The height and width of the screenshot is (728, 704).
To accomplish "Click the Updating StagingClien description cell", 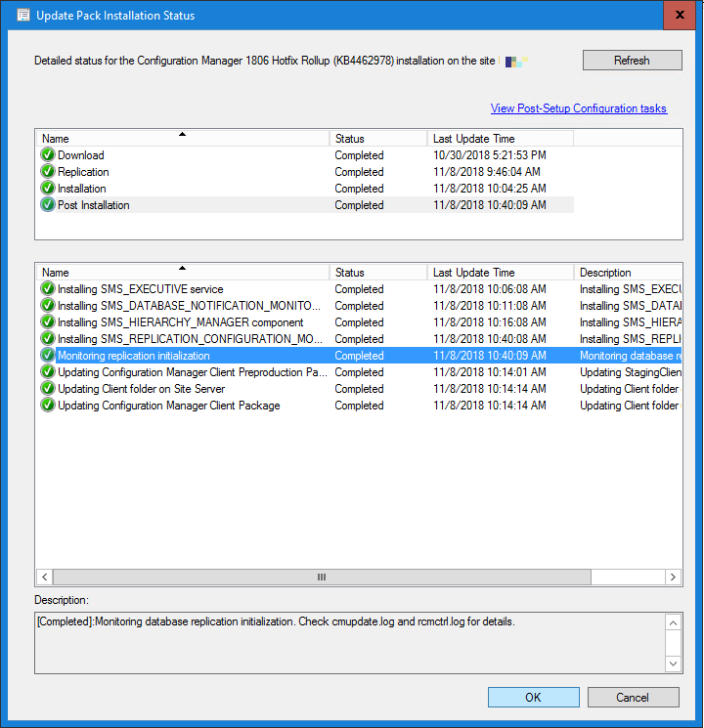I will click(631, 372).
